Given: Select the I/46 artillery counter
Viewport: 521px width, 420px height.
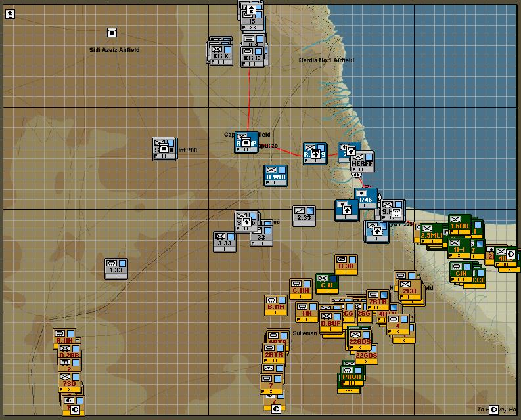Looking at the screenshot, I should (365, 198).
